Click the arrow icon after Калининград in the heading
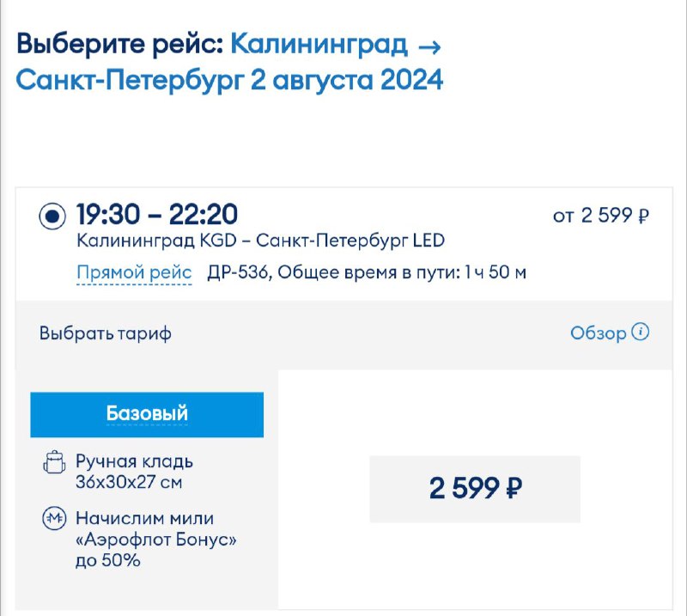 click(429, 44)
